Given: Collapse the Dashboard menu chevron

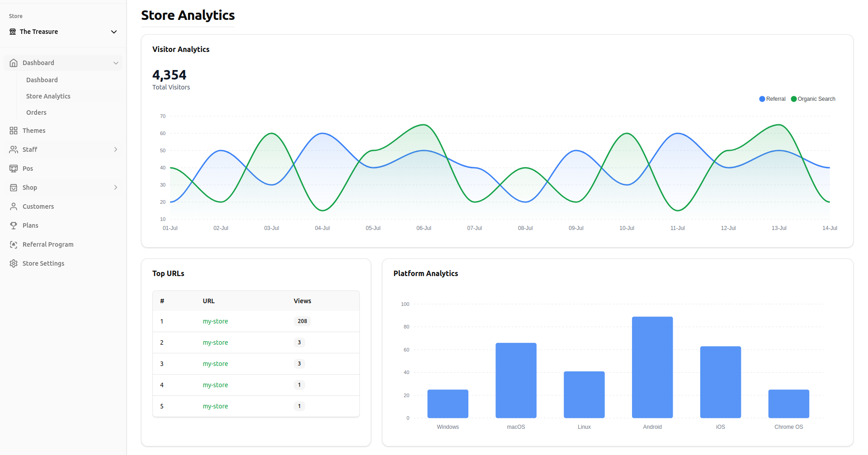Looking at the screenshot, I should 116,63.
